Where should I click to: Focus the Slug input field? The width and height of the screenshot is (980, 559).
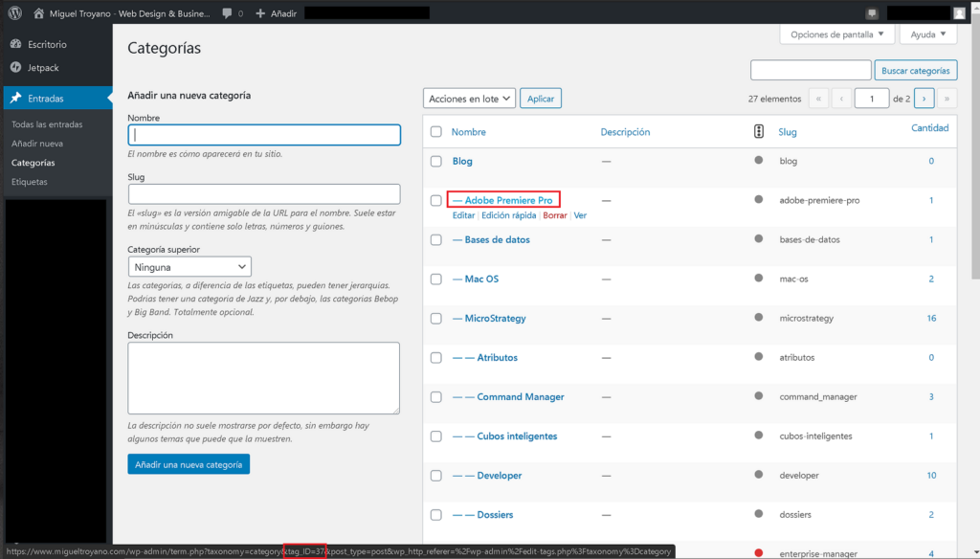[x=263, y=193]
